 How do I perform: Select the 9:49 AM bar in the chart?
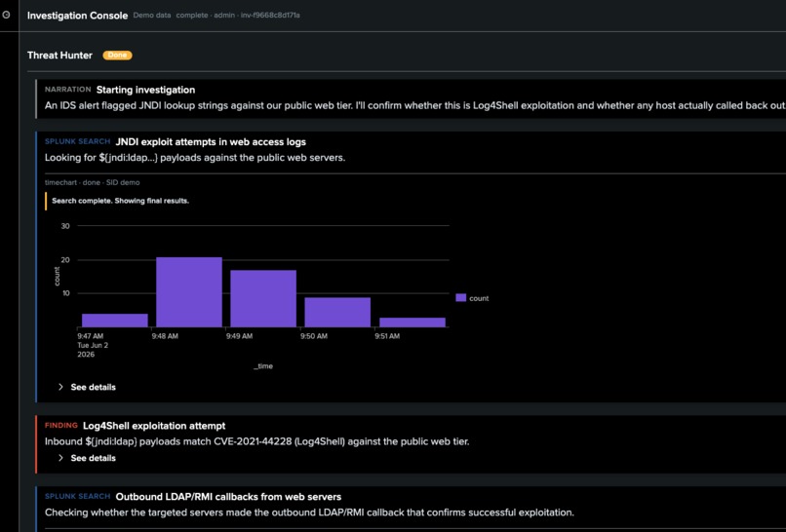pos(263,298)
